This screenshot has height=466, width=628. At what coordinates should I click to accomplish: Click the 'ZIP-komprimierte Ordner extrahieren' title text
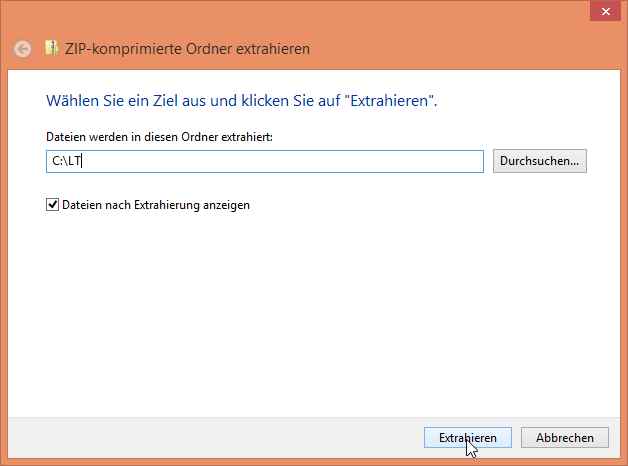coord(187,49)
